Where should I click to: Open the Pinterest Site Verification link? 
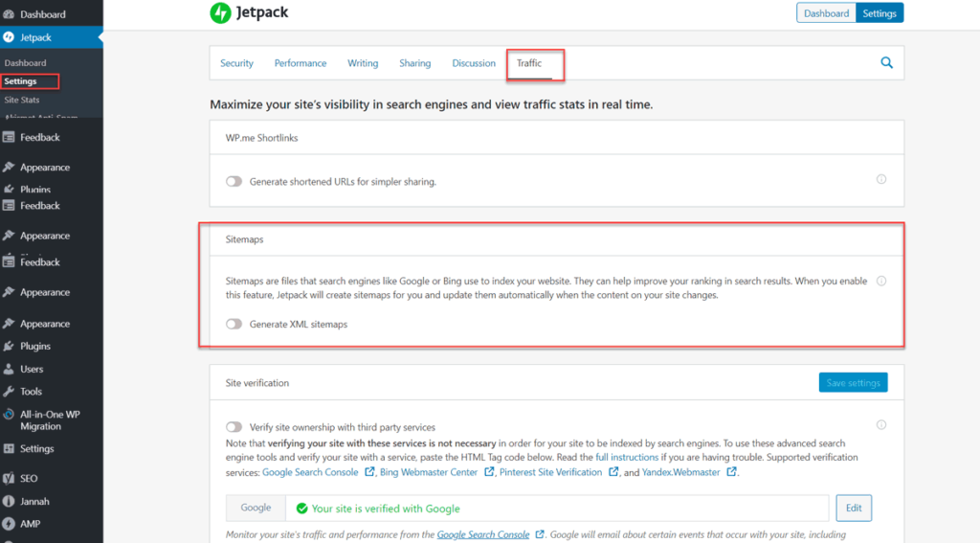point(550,472)
